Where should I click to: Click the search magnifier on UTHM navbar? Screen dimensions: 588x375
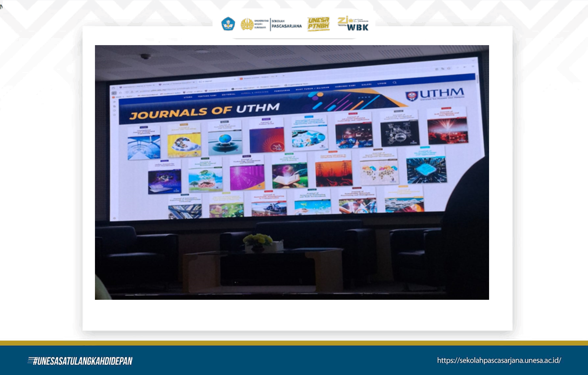click(395, 83)
